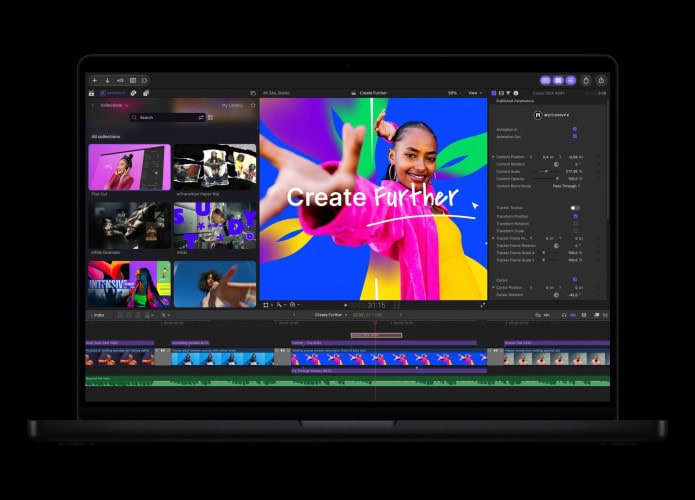
Task: Click the clip appearance icon above browser
Action: tap(253, 93)
